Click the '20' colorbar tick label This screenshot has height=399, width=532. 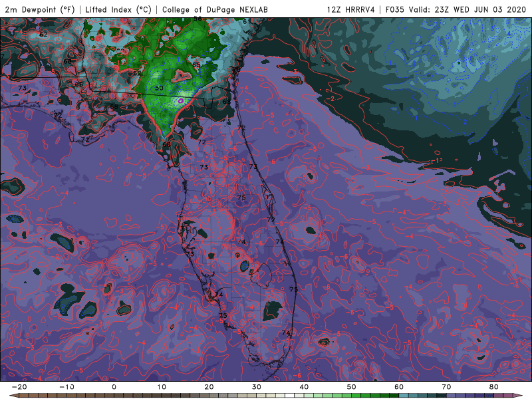(x=209, y=387)
